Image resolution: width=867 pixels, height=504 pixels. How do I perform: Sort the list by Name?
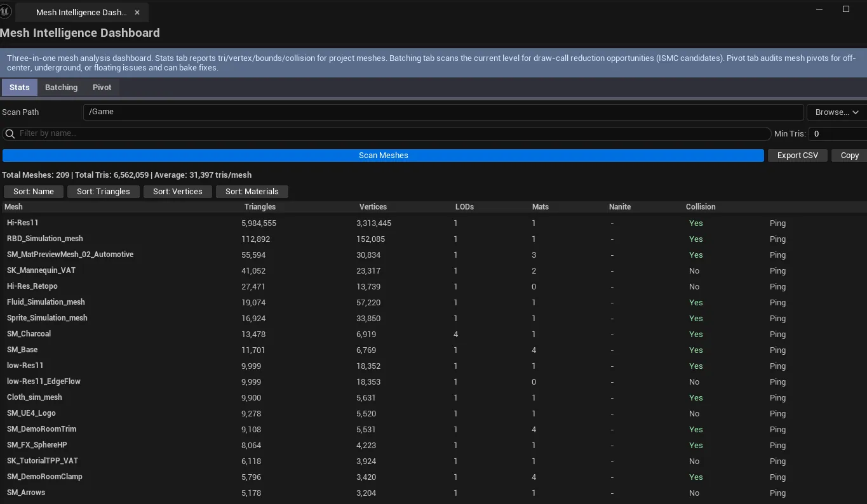coord(34,192)
